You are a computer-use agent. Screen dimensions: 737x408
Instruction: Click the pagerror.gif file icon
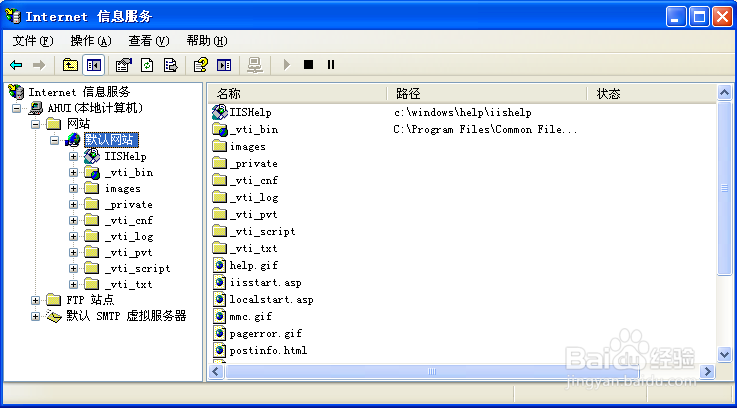(x=220, y=333)
